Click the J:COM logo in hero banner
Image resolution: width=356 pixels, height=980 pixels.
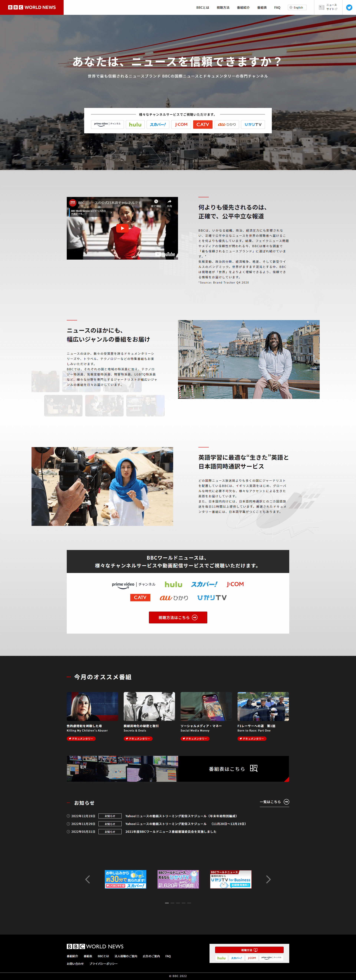point(181,124)
